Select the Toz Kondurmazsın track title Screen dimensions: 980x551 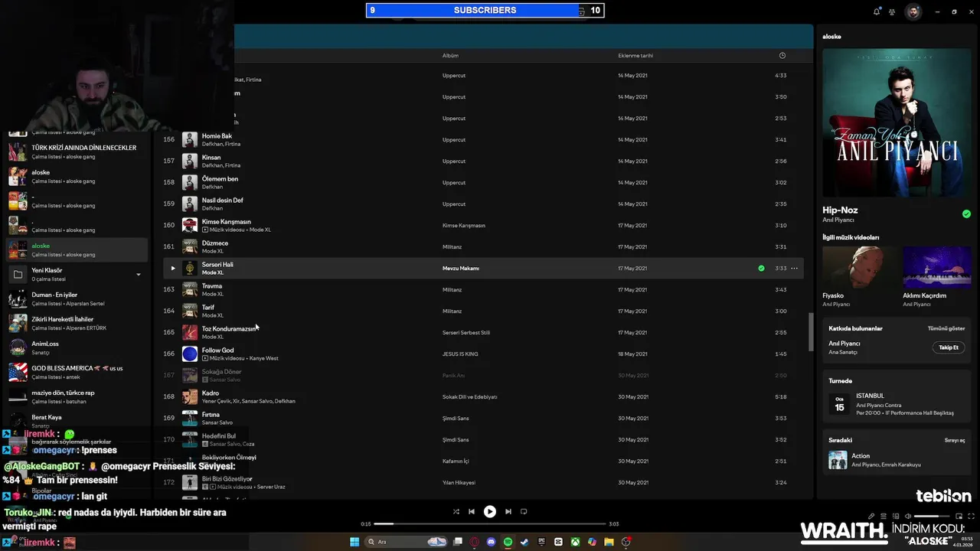click(229, 329)
